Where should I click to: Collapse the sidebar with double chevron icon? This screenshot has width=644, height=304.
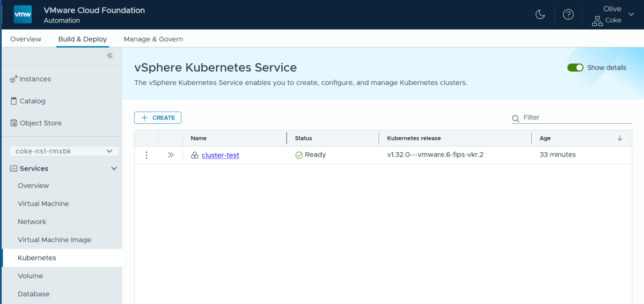click(x=109, y=56)
